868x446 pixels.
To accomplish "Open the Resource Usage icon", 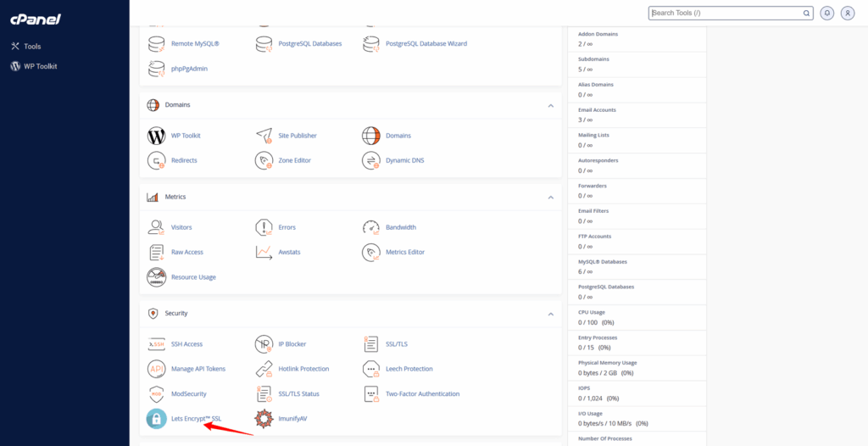I will [156, 277].
